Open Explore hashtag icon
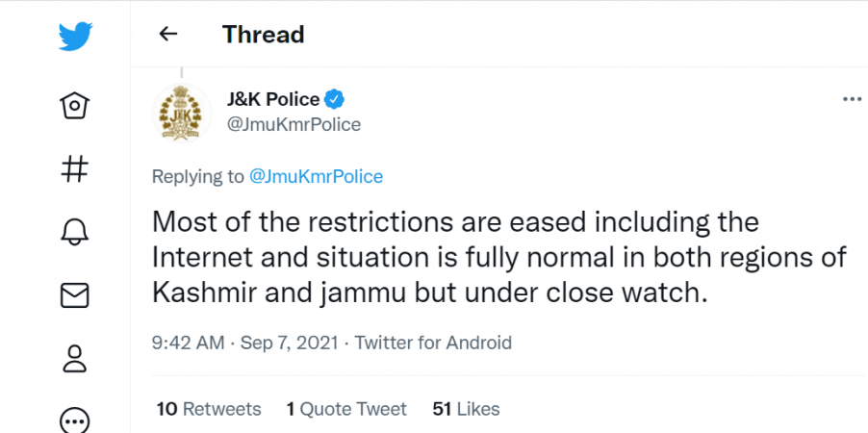Image resolution: width=868 pixels, height=433 pixels. [74, 168]
